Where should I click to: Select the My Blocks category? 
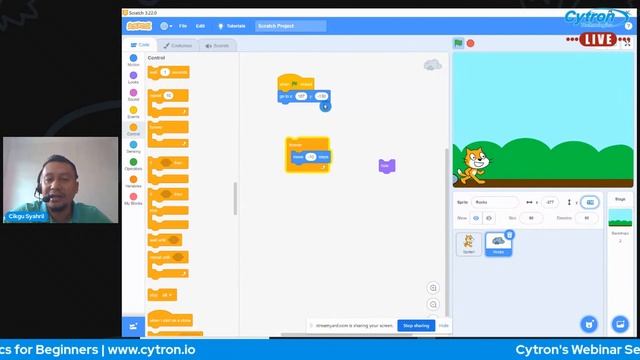coord(133,199)
